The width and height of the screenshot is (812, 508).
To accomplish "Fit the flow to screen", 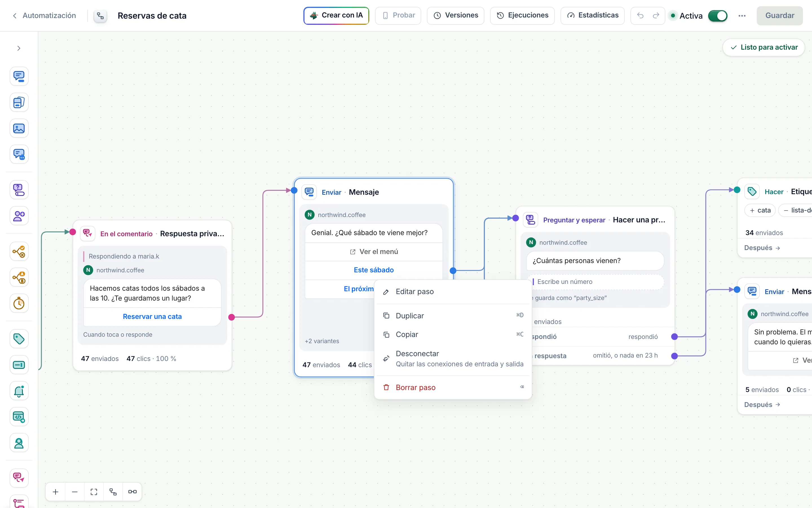I will pyautogui.click(x=94, y=492).
